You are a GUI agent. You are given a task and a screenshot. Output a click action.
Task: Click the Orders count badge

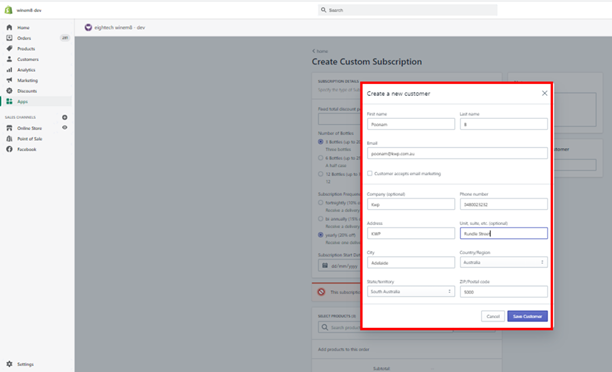65,38
